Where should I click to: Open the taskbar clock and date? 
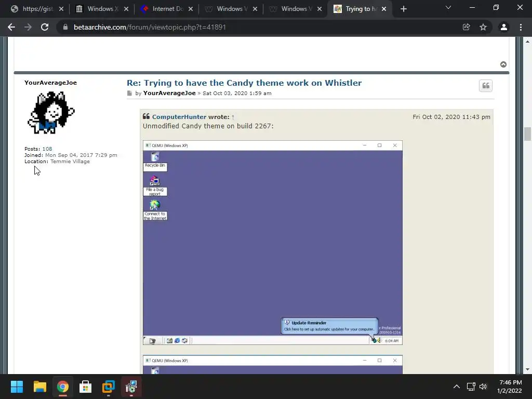pos(510,387)
